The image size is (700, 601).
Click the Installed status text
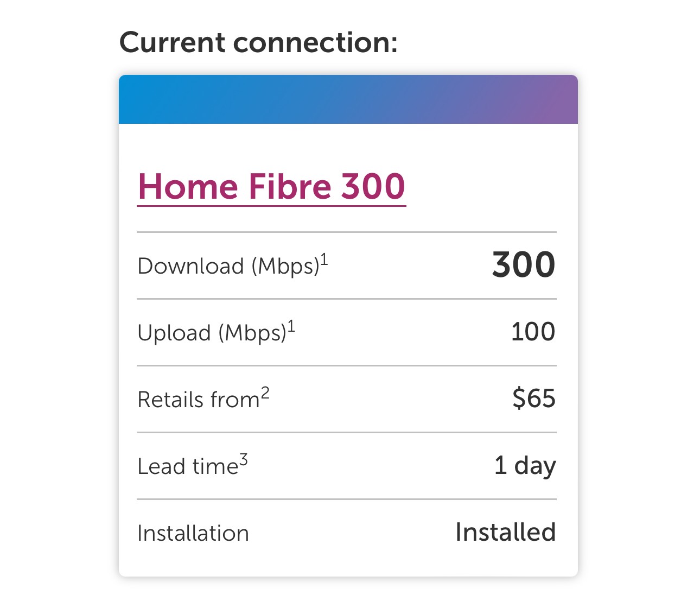[x=505, y=532]
